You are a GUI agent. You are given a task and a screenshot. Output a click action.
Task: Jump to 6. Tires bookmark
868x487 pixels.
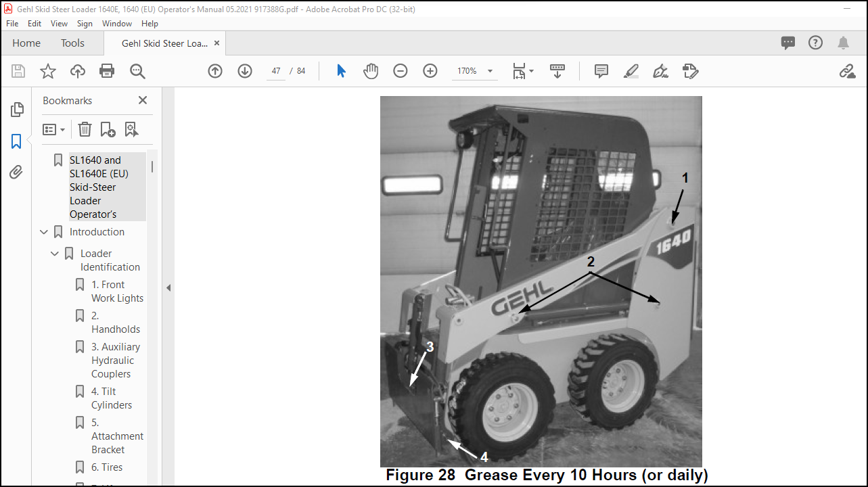[x=107, y=467]
